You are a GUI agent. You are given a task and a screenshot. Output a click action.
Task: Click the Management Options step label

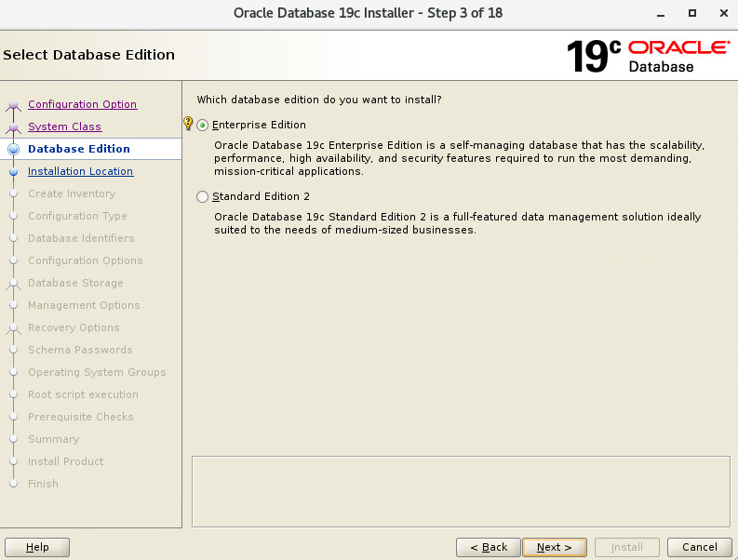[x=84, y=305]
